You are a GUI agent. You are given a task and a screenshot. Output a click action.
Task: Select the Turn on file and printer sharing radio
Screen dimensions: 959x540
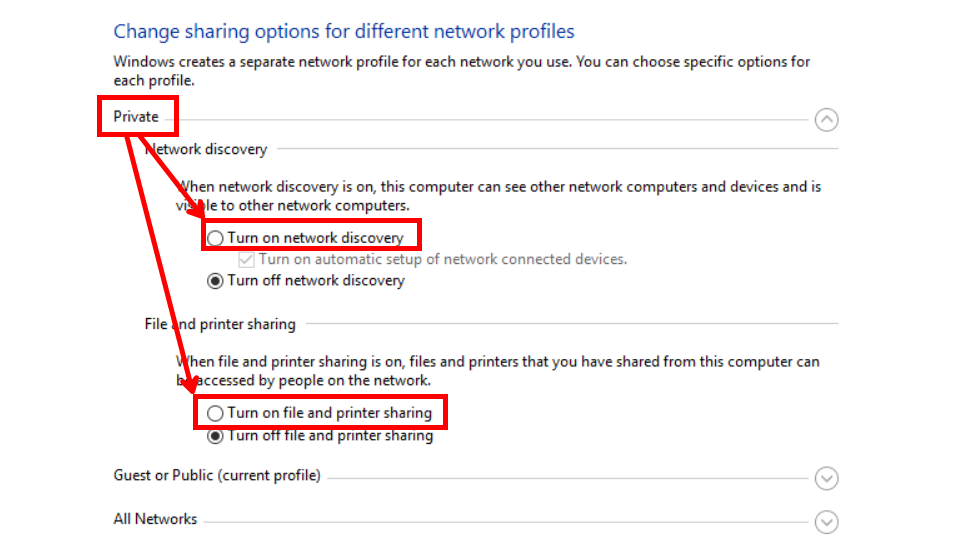pos(215,413)
